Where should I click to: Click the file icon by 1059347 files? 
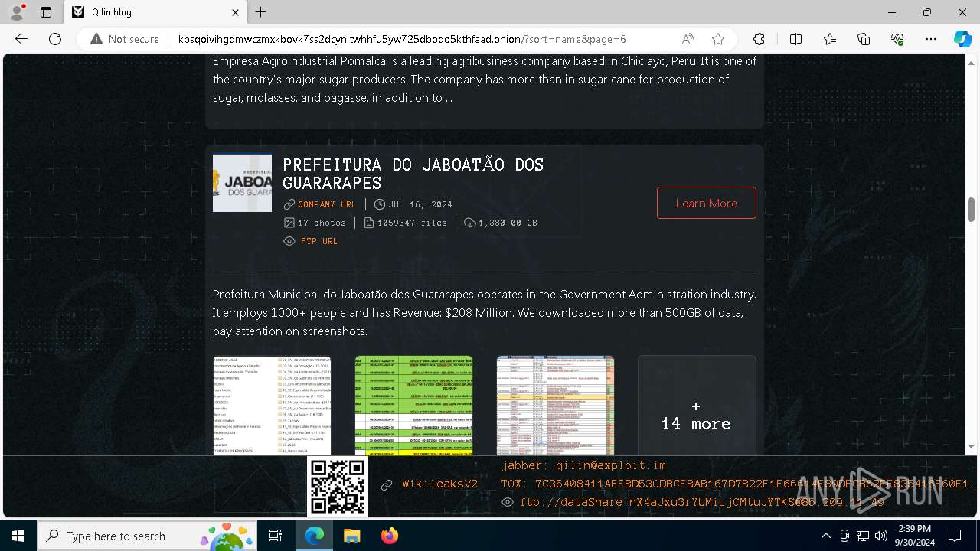(369, 223)
